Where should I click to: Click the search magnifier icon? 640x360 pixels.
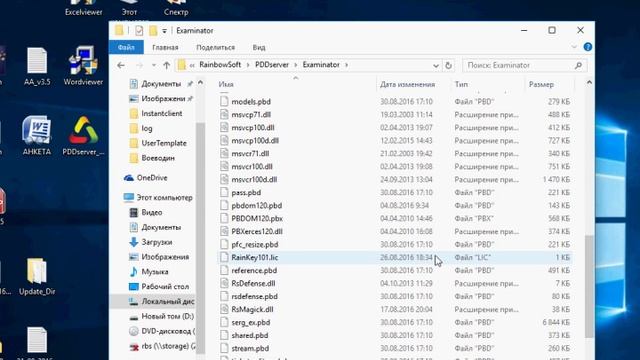[x=578, y=65]
